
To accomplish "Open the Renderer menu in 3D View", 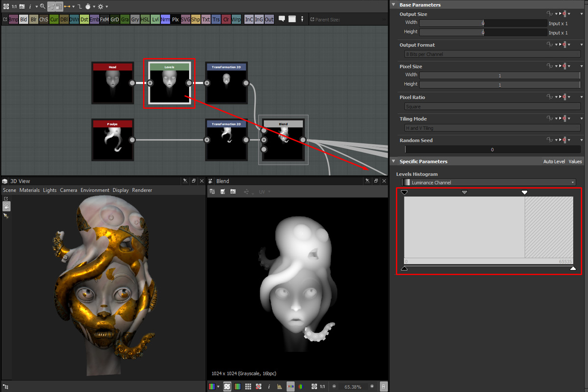I will coord(142,190).
